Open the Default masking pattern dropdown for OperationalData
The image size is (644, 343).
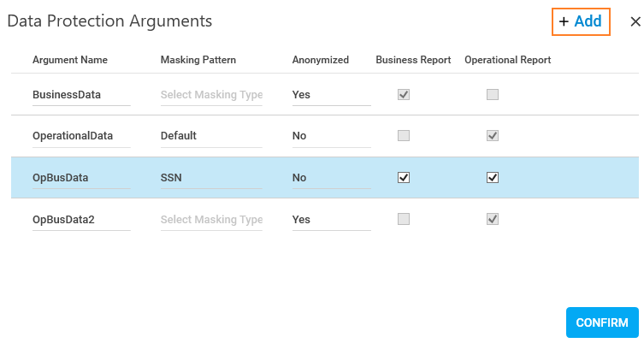(211, 137)
